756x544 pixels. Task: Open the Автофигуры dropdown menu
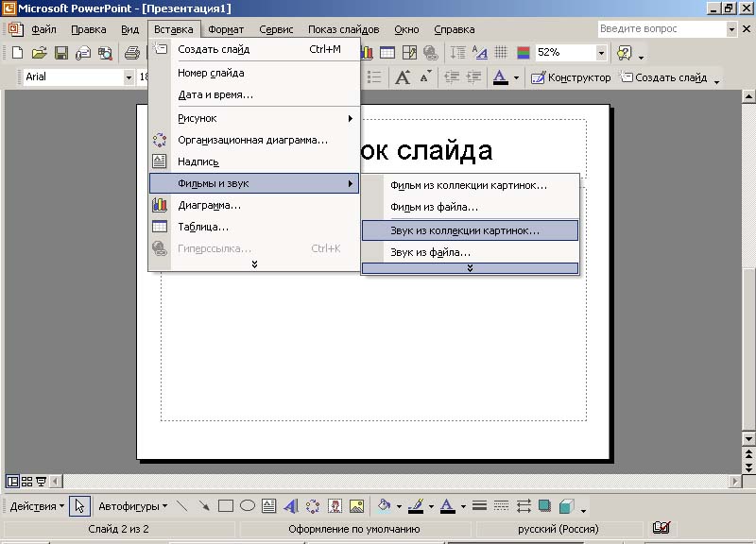133,506
